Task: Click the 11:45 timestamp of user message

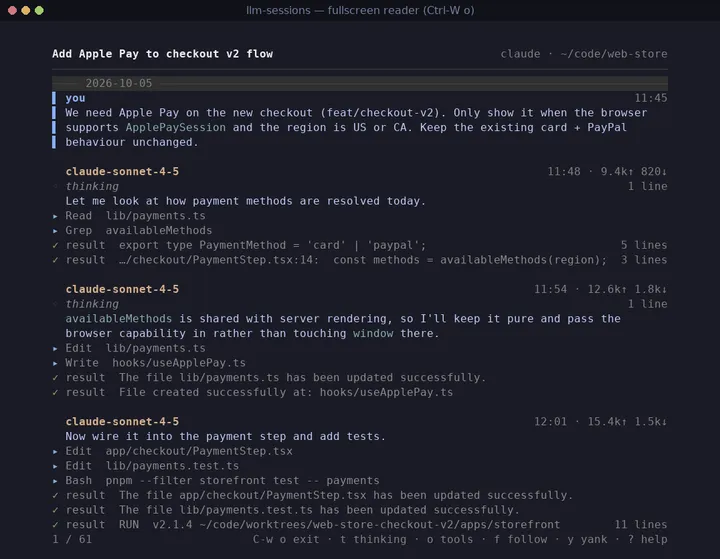Action: point(651,98)
